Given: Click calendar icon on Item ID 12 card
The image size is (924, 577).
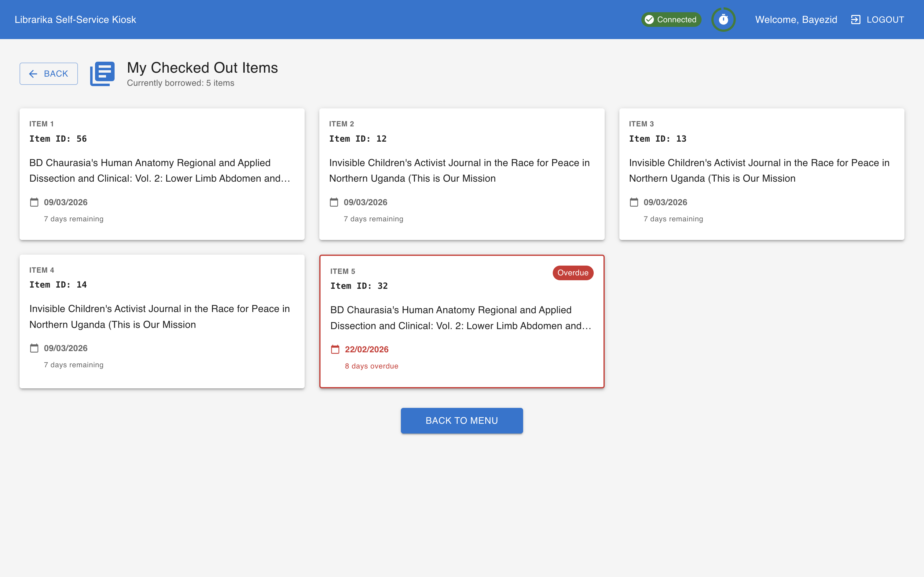Looking at the screenshot, I should pos(334,202).
